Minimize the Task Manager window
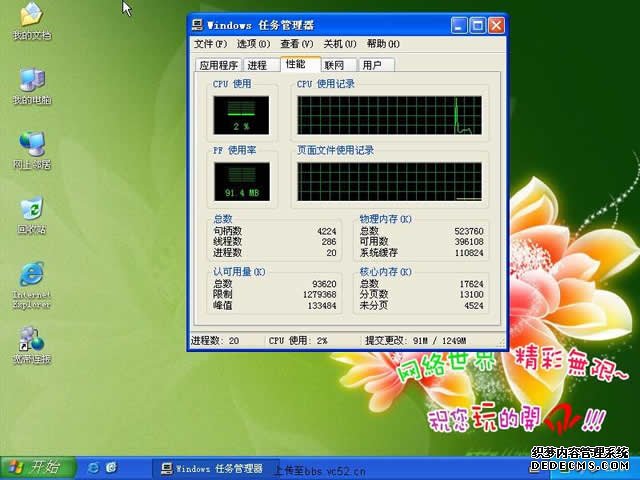640x480 pixels. (x=459, y=26)
